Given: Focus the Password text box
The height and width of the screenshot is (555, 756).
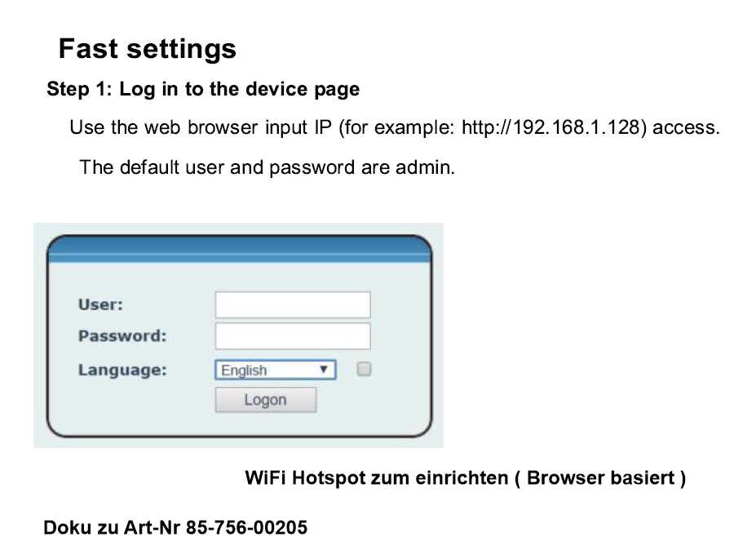Looking at the screenshot, I should click(x=292, y=335).
